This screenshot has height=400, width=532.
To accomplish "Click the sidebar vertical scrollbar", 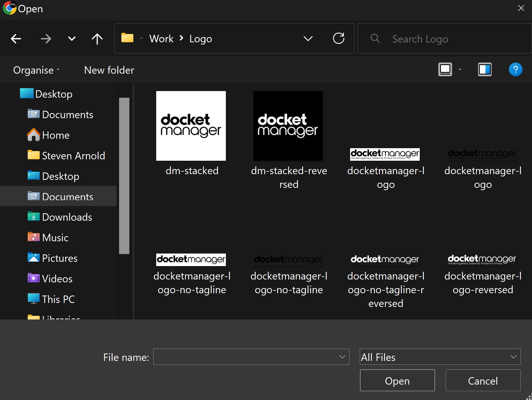I will [124, 176].
